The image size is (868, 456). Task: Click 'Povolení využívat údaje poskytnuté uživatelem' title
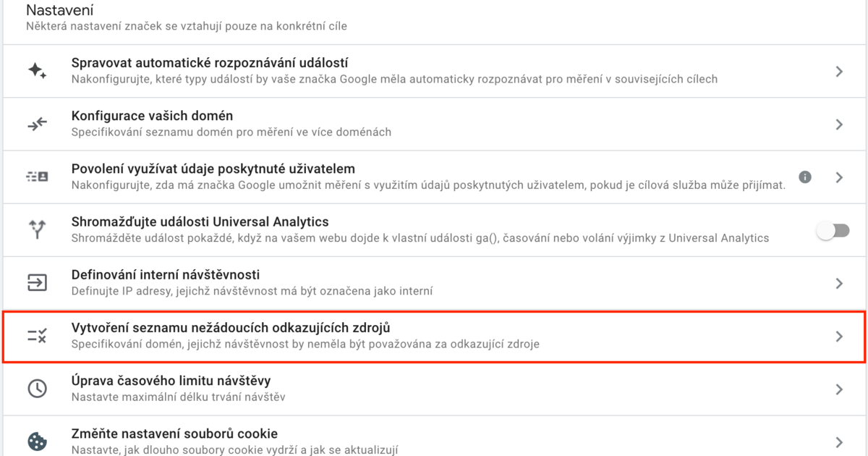213,169
